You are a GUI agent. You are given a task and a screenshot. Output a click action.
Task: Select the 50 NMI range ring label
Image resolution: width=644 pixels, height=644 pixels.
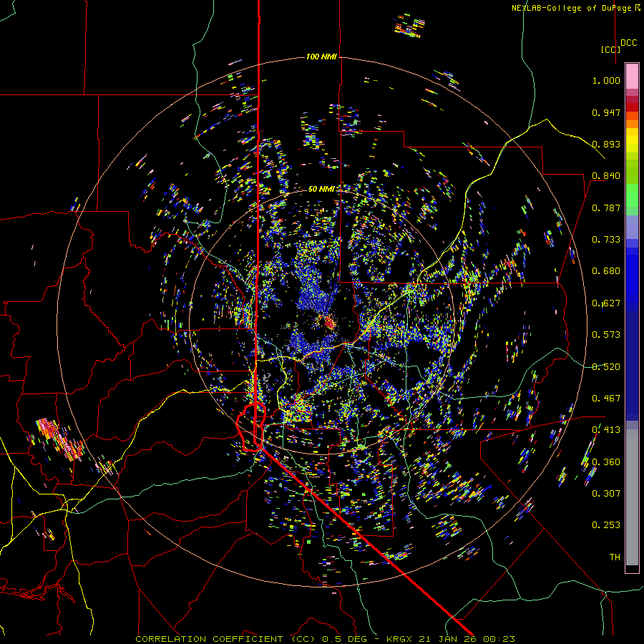321,189
